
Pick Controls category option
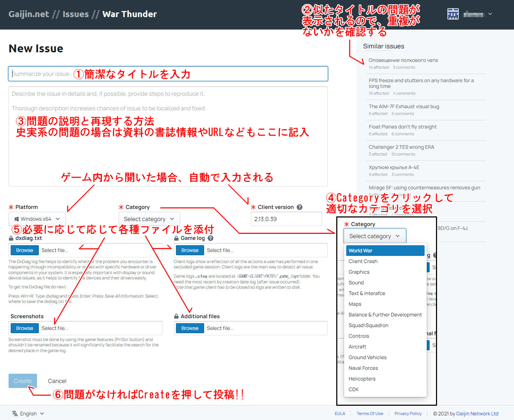pyautogui.click(x=385, y=336)
